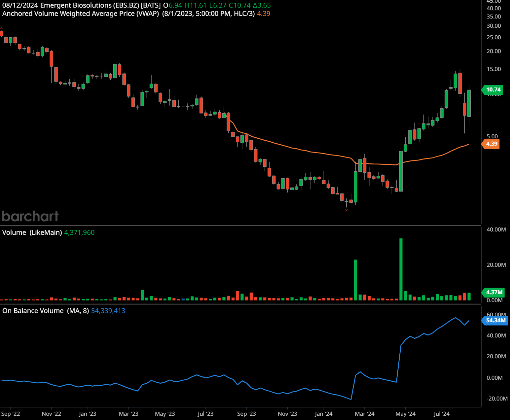Click the blue 54.34M OBV axis tag
This screenshot has height=420, width=510.
click(495, 320)
